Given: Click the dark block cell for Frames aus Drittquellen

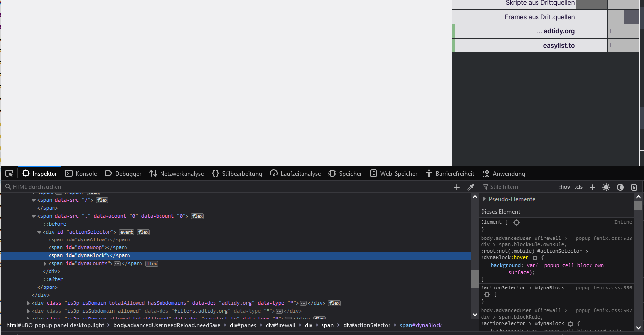Looking at the screenshot, I should (631, 17).
